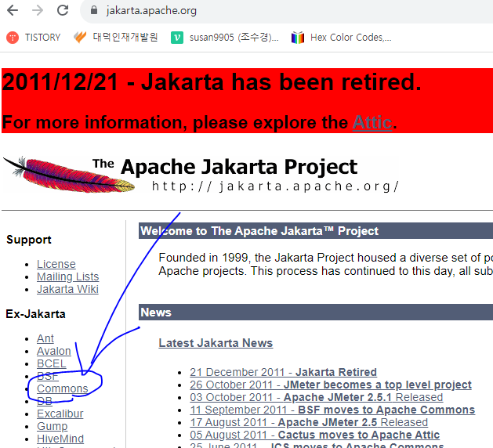Click the Support sidebar heading
The width and height of the screenshot is (493, 448).
[29, 240]
